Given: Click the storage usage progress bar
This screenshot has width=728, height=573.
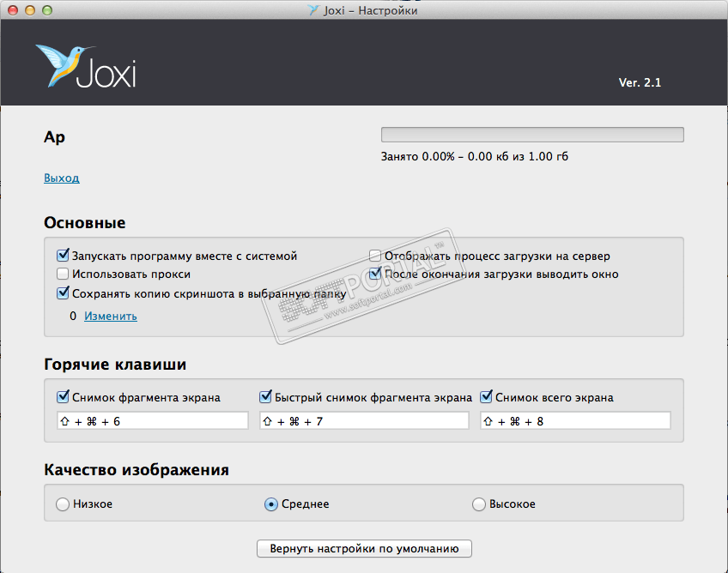Looking at the screenshot, I should tap(532, 135).
